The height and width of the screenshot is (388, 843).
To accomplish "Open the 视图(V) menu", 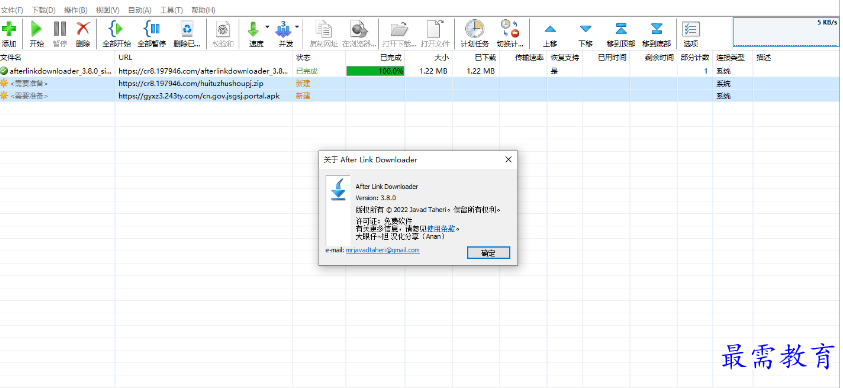I will click(x=108, y=10).
